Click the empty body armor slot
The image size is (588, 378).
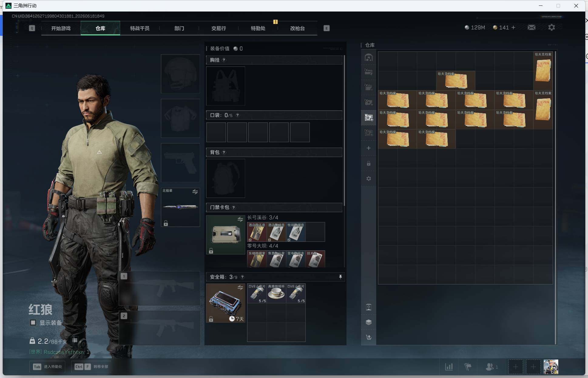click(180, 118)
